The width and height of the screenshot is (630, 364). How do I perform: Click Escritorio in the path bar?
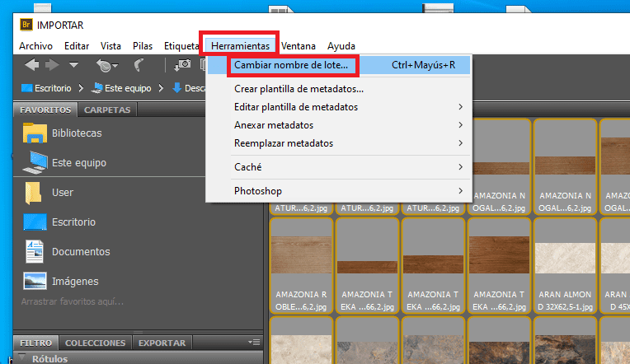(46, 88)
